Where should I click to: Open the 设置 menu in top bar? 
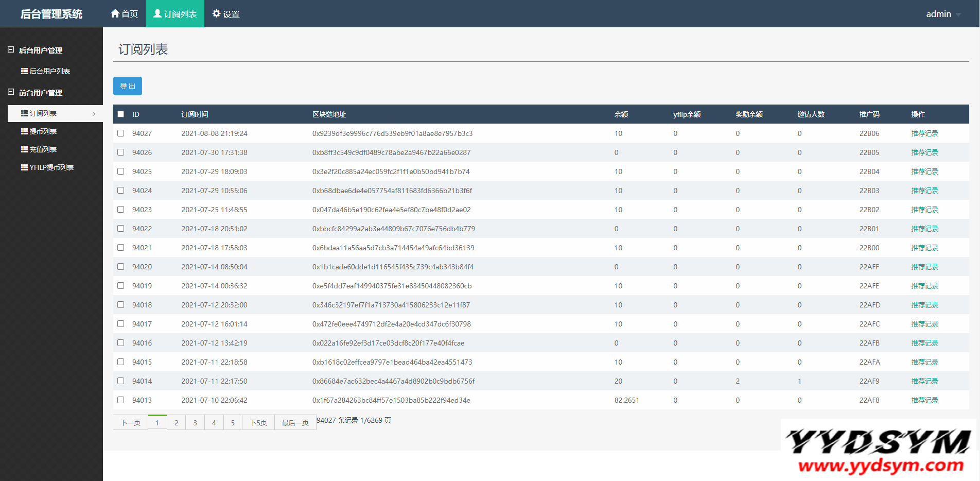click(226, 14)
